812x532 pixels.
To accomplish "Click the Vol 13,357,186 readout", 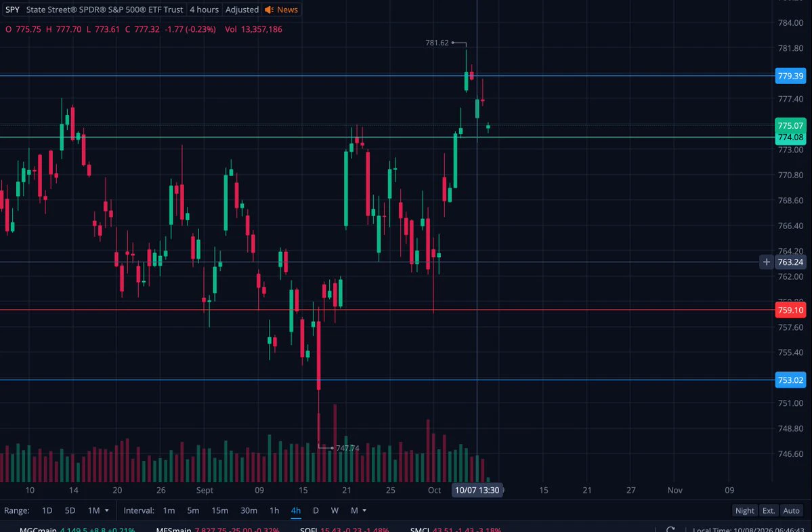I will pos(254,30).
